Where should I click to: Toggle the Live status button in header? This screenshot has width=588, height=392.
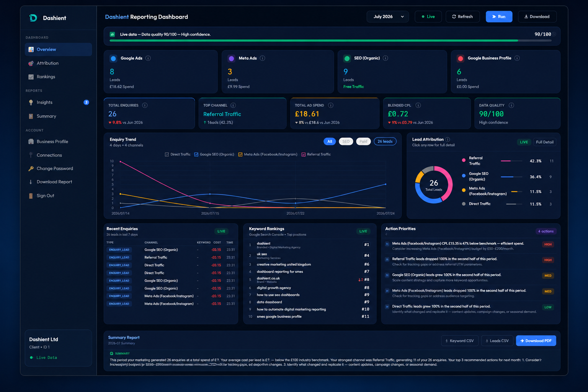point(428,17)
